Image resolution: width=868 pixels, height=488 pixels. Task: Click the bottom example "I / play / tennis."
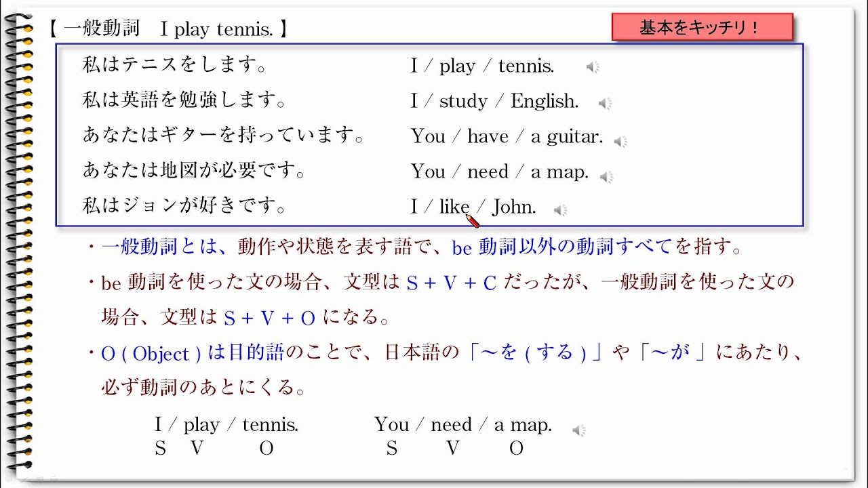pos(226,426)
